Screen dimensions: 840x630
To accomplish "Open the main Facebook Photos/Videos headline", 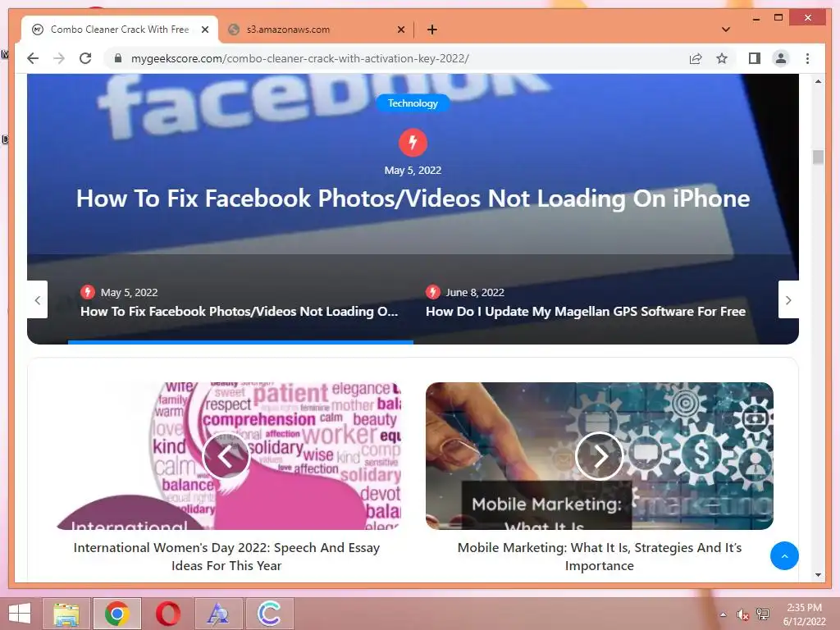I will [x=413, y=199].
